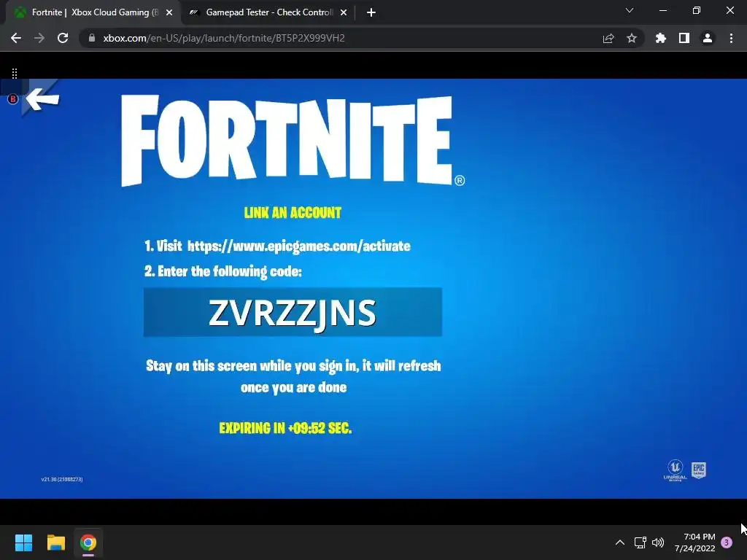This screenshot has height=560, width=747.
Task: Switch to the Gamepad Tester tab
Action: (268, 12)
